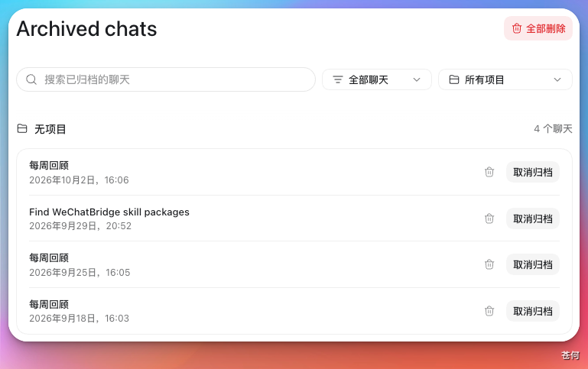The height and width of the screenshot is (369, 588).
Task: Click the date 2026年9月29日，20:52
Action: coord(80,226)
